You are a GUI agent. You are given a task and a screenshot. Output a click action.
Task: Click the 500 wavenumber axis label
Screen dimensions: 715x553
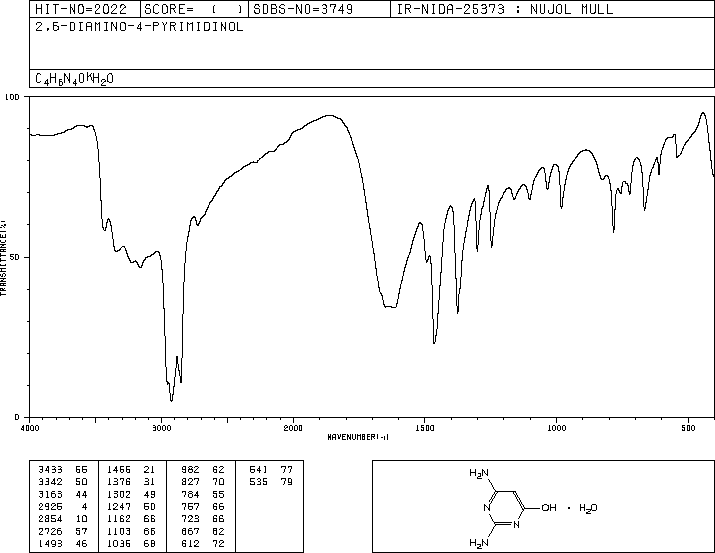click(688, 428)
